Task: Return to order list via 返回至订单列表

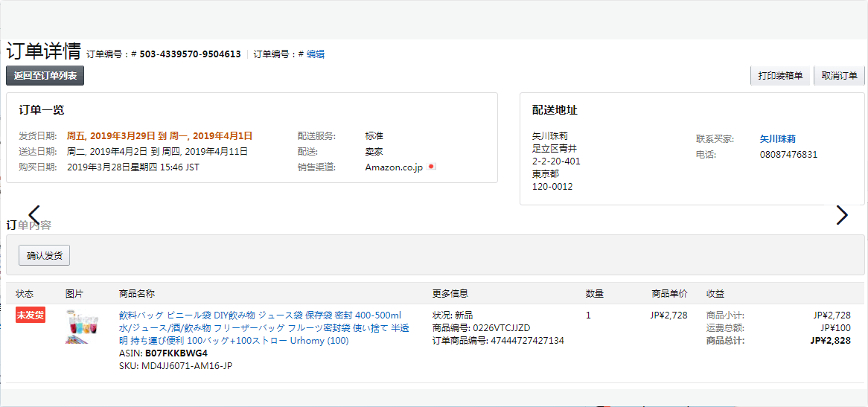Action: coord(45,76)
